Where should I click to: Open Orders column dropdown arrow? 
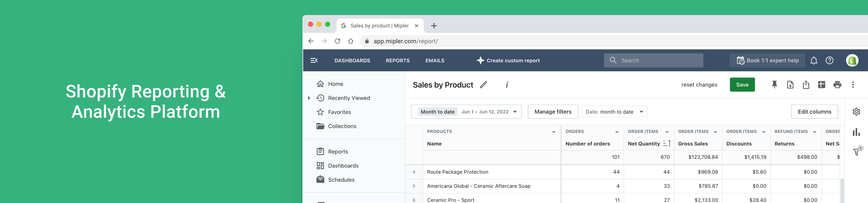[617, 132]
